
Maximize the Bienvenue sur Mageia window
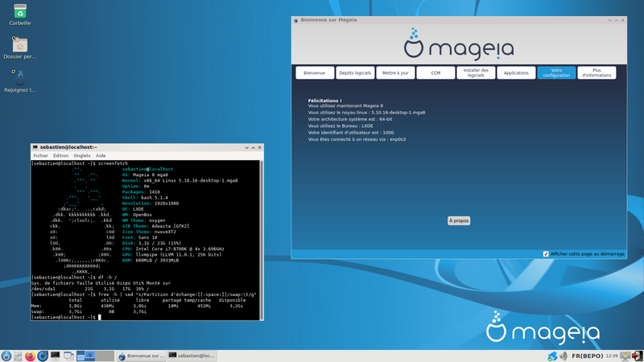617,20
